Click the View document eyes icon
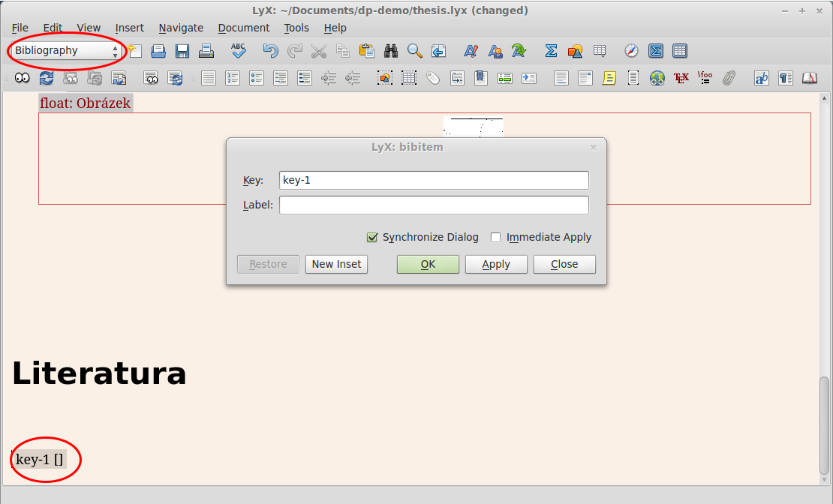Image resolution: width=833 pixels, height=504 pixels. [x=23, y=78]
